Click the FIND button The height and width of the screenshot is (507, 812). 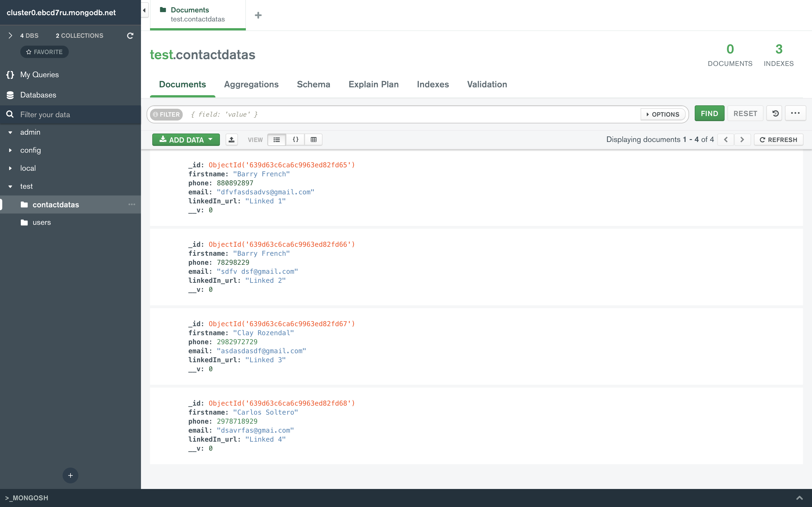pos(709,113)
